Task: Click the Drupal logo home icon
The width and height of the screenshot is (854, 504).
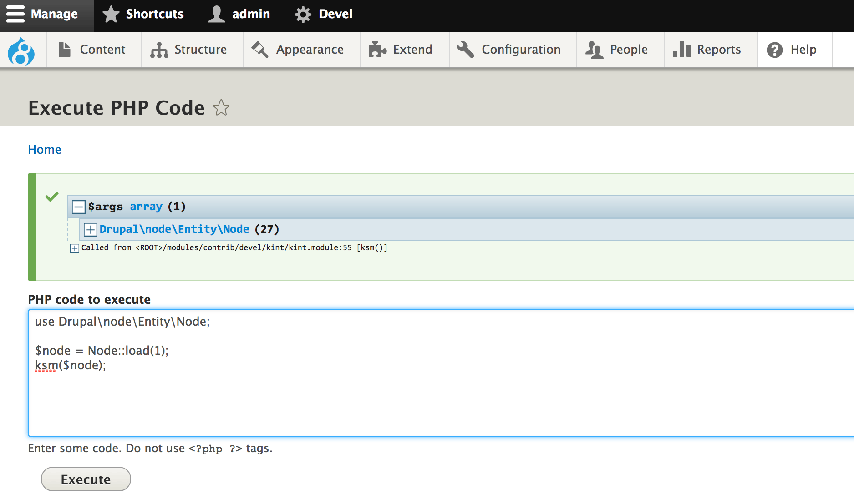Action: point(21,50)
